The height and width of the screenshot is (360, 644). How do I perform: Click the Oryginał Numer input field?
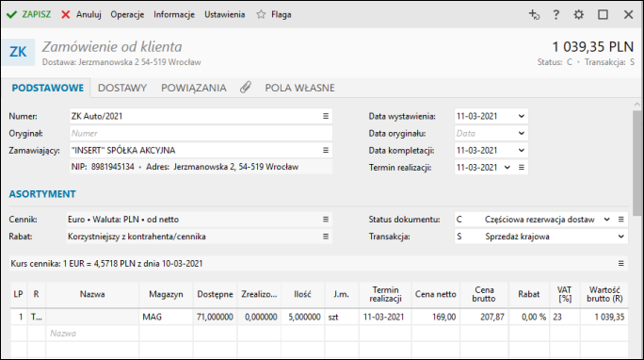(201, 134)
